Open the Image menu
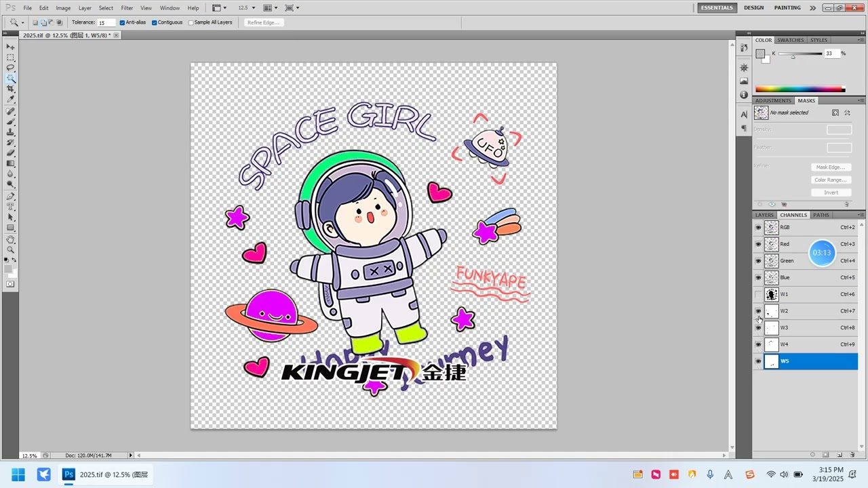The image size is (868, 488). pos(63,8)
